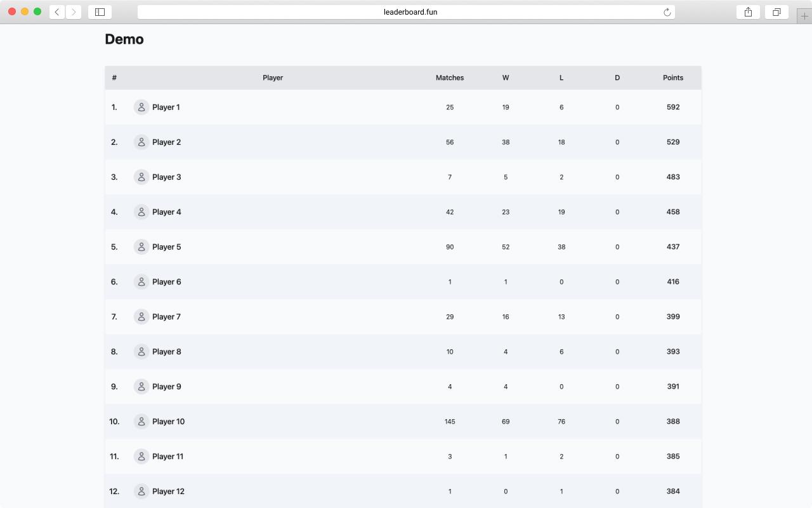Click Player 12's avatar icon
The height and width of the screenshot is (508, 812).
pyautogui.click(x=141, y=491)
